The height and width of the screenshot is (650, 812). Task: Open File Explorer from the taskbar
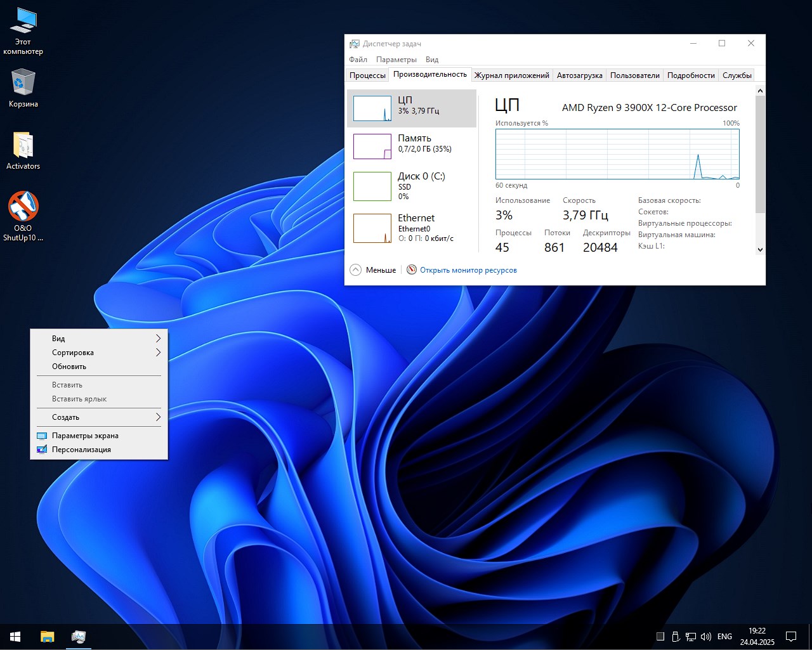(x=48, y=636)
